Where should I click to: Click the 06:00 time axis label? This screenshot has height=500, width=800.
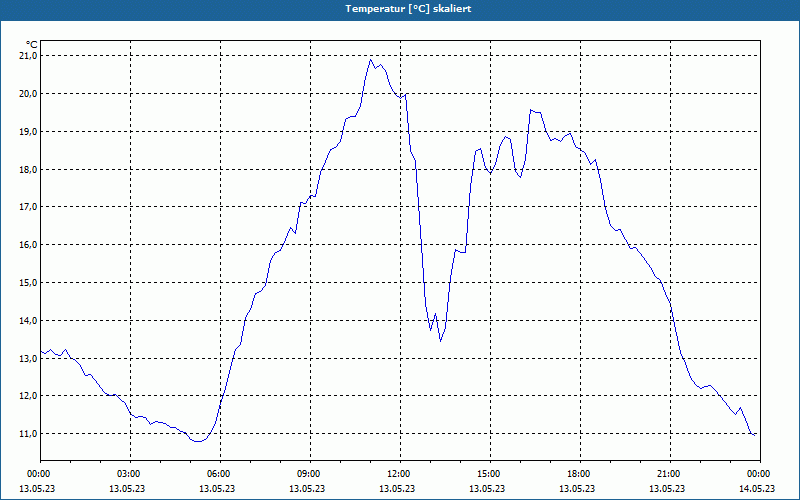(220, 474)
